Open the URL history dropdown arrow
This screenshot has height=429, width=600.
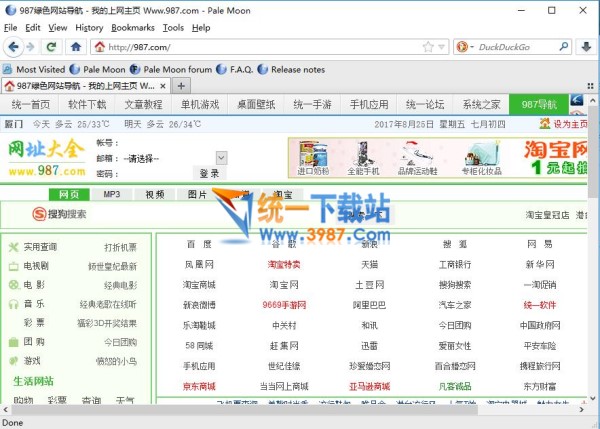point(442,47)
